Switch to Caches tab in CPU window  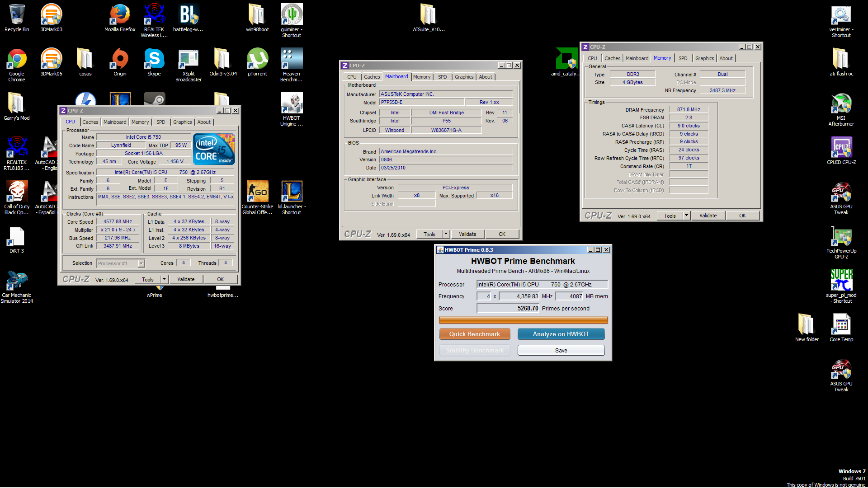tap(90, 122)
